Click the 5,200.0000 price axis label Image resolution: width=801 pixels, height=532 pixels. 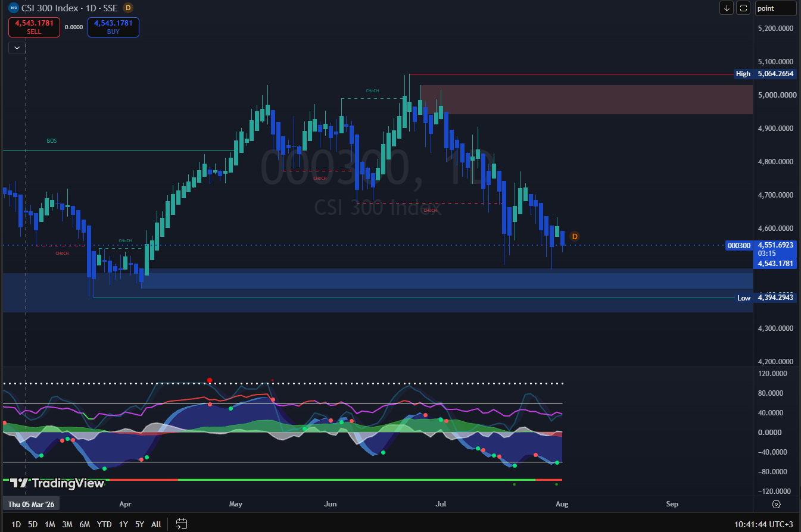[775, 29]
